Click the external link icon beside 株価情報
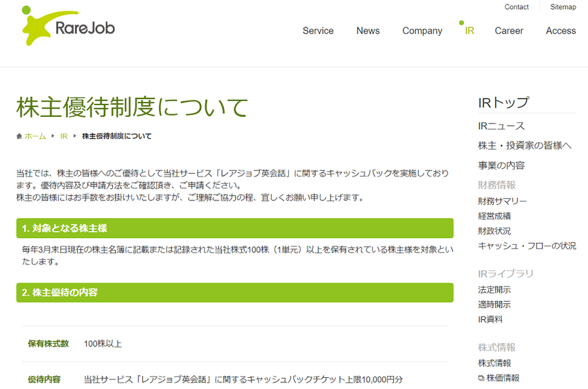This screenshot has width=588, height=389. point(481,379)
